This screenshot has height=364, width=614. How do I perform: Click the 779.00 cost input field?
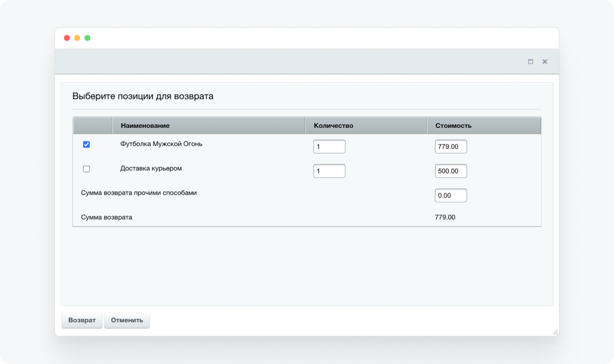(x=451, y=146)
